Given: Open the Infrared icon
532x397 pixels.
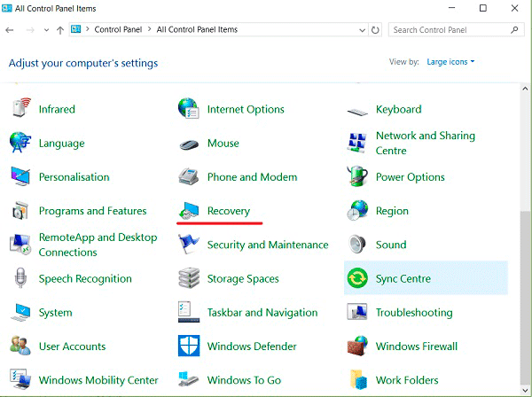Looking at the screenshot, I should click(x=21, y=108).
